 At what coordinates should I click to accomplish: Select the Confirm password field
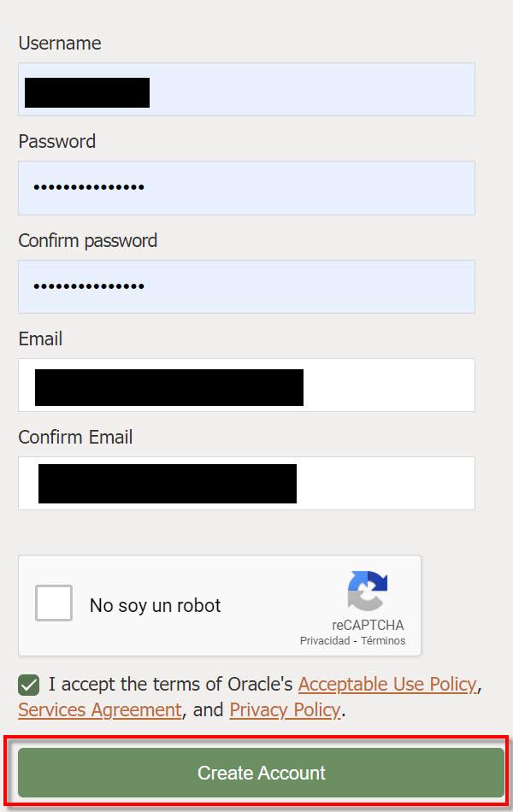pos(246,286)
